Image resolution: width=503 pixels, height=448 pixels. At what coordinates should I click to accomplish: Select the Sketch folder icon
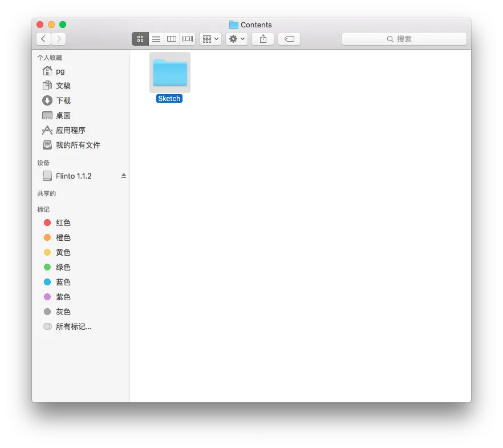click(x=170, y=73)
